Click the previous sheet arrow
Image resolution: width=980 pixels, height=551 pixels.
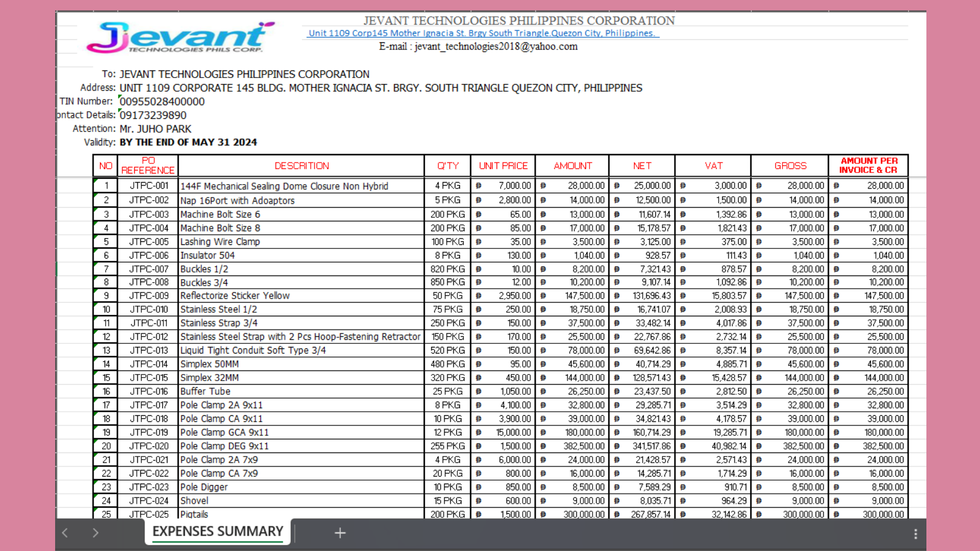coord(65,533)
